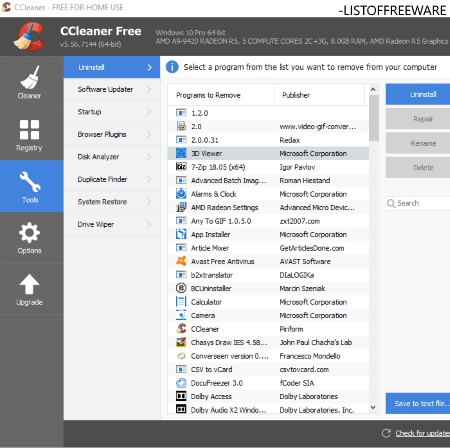Click the Rename button

tap(418, 143)
